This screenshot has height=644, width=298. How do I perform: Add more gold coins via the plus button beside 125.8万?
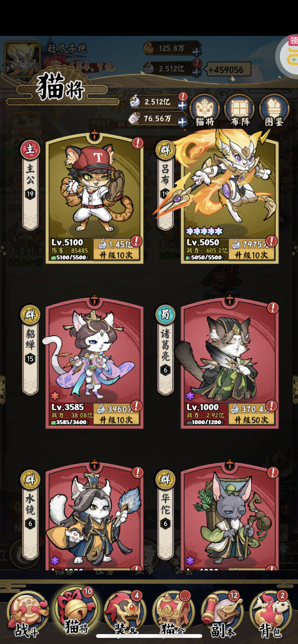(x=196, y=52)
